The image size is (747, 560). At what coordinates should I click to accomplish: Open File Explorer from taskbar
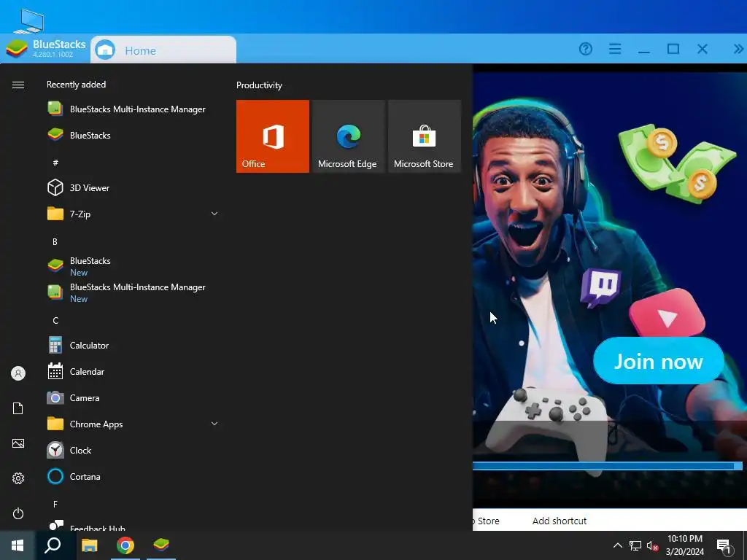[x=89, y=545]
